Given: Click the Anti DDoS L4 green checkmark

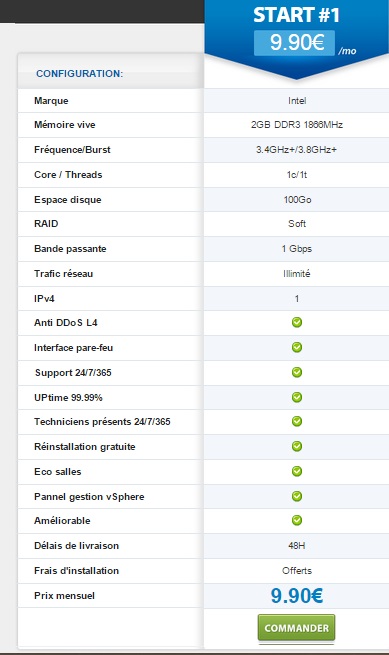Looking at the screenshot, I should click(x=297, y=322).
